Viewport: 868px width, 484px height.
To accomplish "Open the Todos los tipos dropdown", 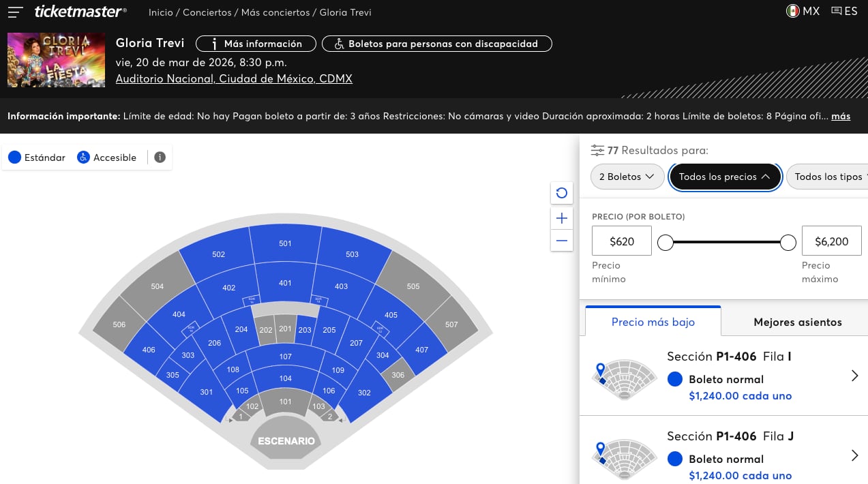I will click(827, 176).
